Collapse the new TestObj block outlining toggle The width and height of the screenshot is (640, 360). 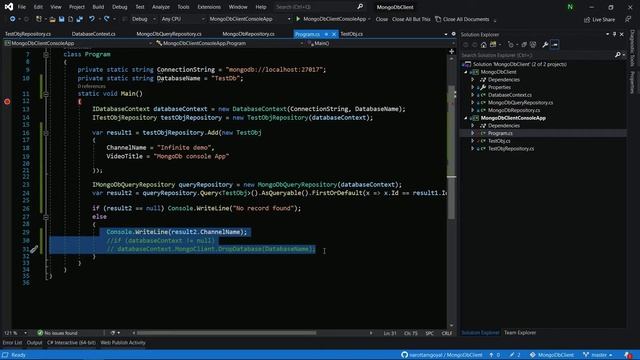coord(46,133)
